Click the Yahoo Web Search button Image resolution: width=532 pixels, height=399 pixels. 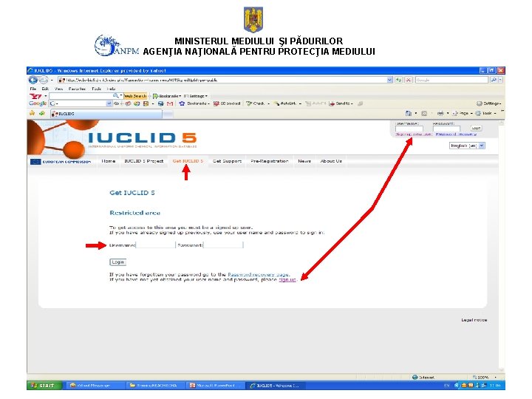point(135,96)
